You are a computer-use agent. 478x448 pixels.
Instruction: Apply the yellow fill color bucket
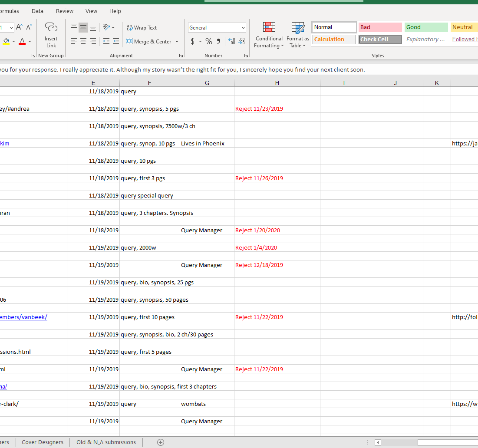click(x=6, y=41)
